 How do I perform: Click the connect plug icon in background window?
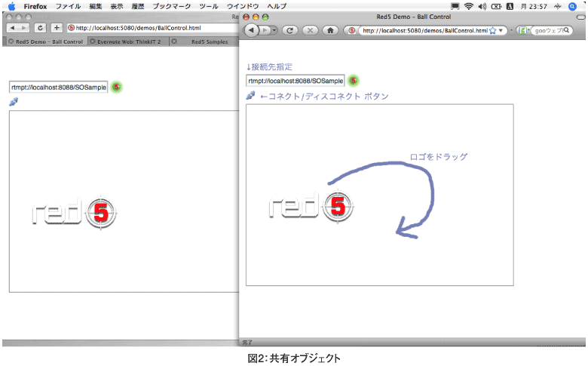(x=14, y=102)
